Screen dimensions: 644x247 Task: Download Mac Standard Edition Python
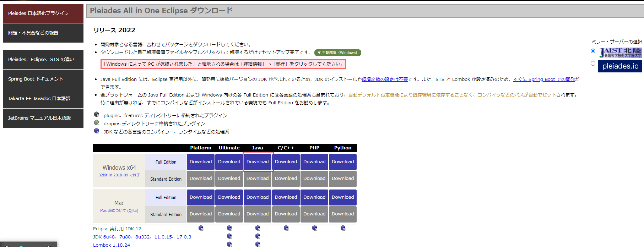(x=343, y=214)
